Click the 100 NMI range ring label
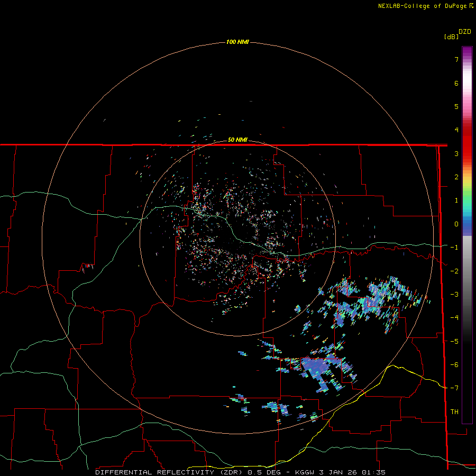 (x=237, y=42)
